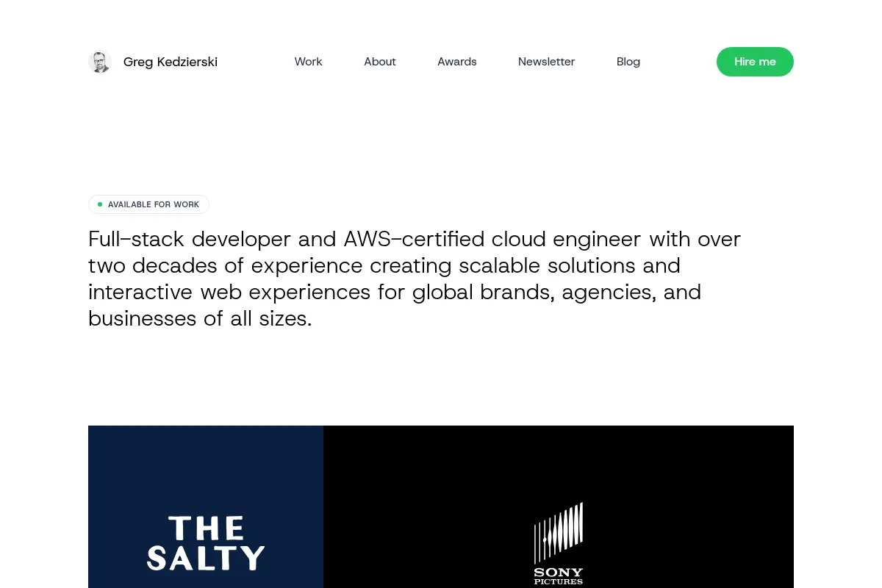Visit the Blog link

(x=628, y=62)
